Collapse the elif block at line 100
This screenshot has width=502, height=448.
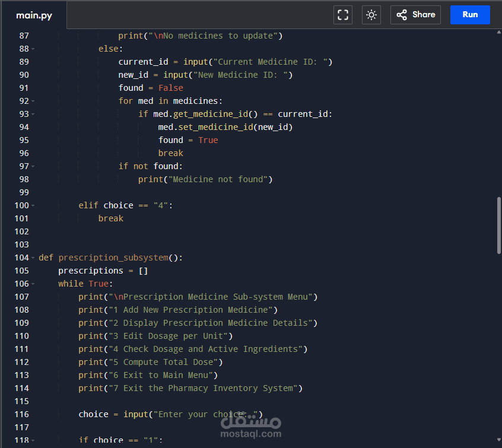(33, 205)
